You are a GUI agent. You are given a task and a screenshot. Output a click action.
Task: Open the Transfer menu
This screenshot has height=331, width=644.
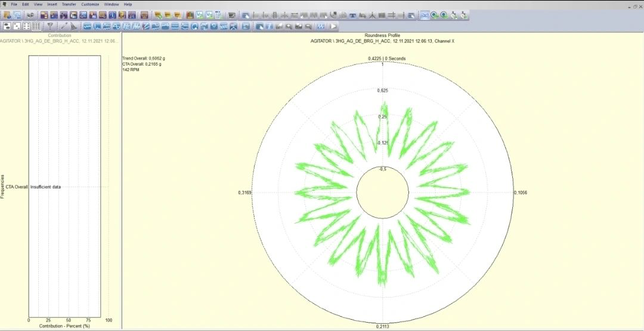(69, 5)
